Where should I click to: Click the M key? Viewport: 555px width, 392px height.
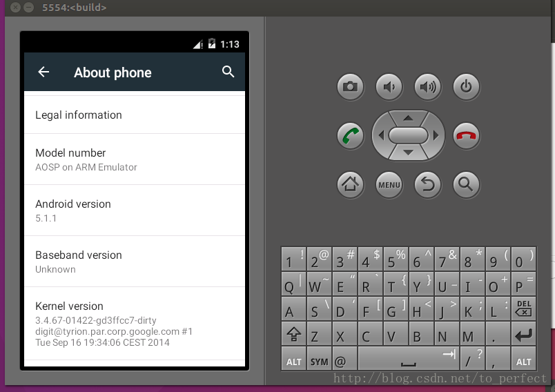[473, 334]
